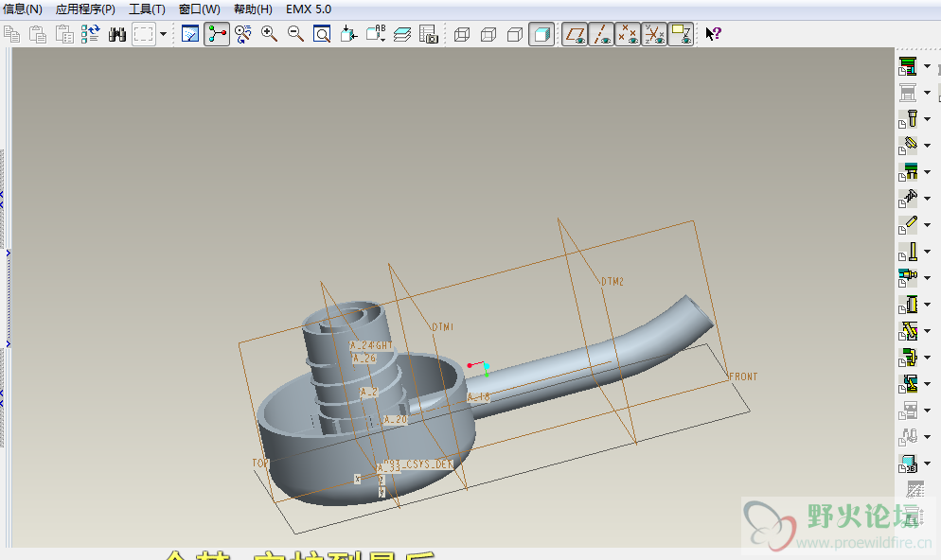
Task: Open the Reorient view tool
Action: [x=348, y=34]
